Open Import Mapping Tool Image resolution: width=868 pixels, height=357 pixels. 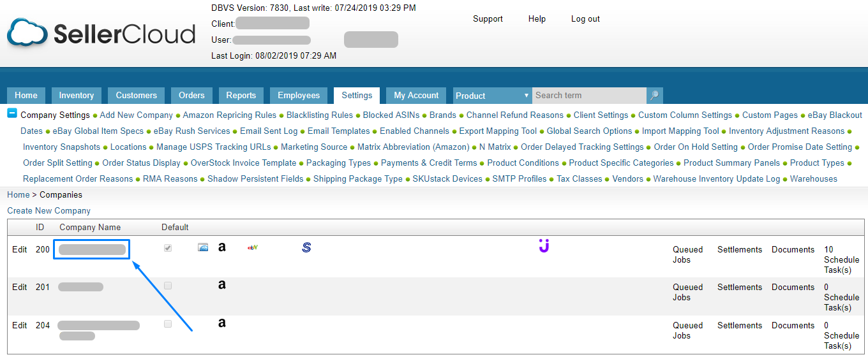tap(681, 131)
